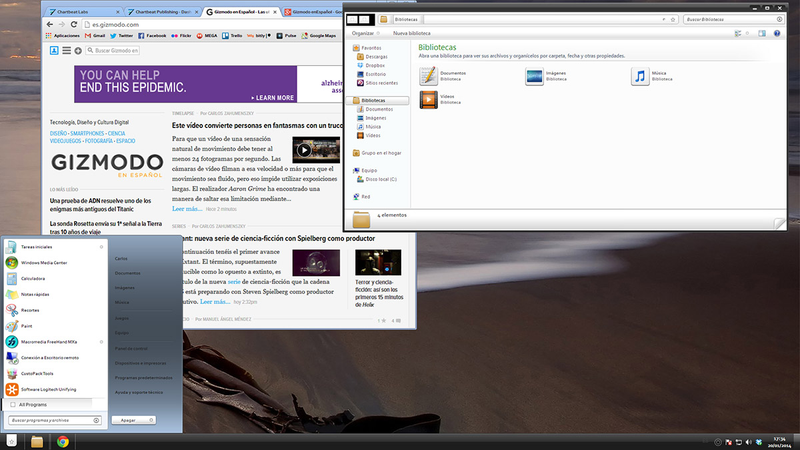The height and width of the screenshot is (450, 800).
Task: Click the Buscar programas y archivos field
Action: pyautogui.click(x=54, y=420)
